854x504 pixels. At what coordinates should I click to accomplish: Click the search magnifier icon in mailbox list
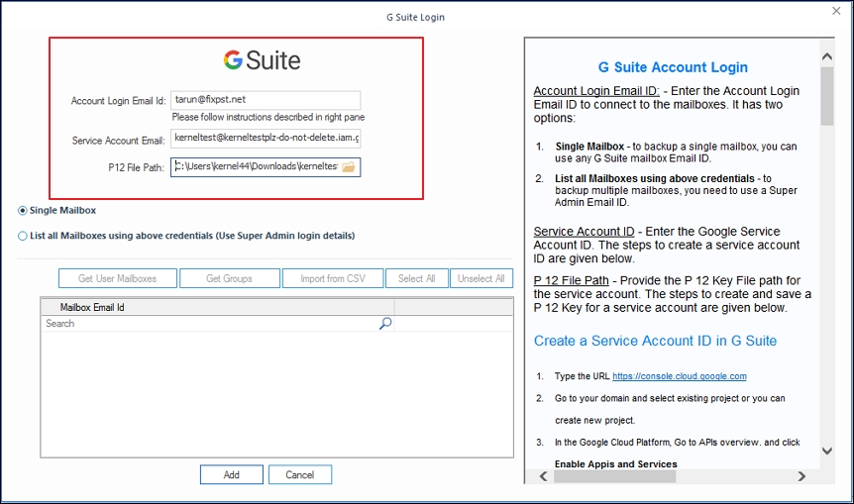(385, 324)
